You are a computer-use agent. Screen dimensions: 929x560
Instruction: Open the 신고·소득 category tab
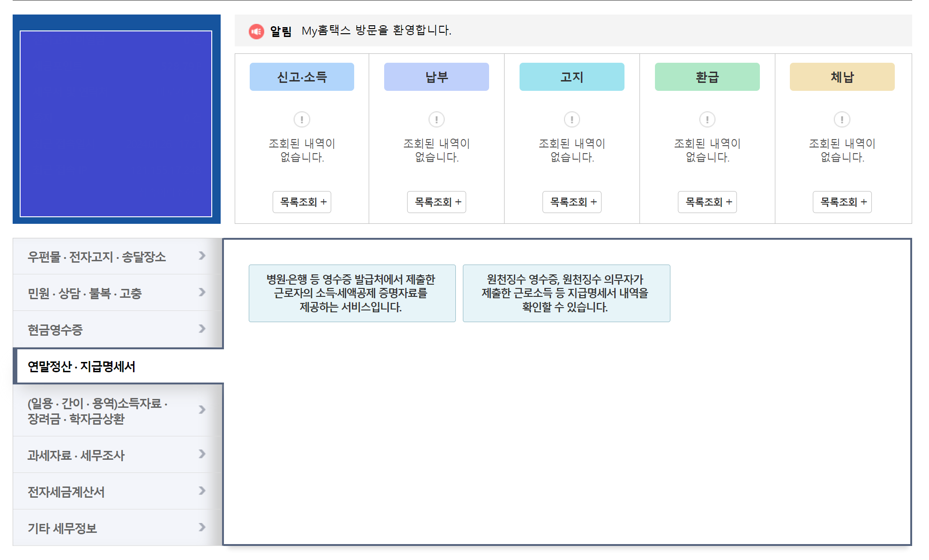pyautogui.click(x=302, y=77)
